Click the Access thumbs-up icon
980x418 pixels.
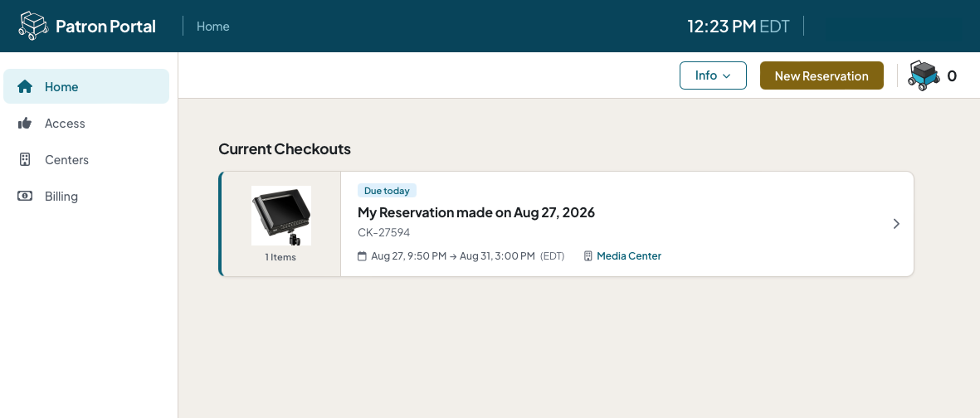25,123
